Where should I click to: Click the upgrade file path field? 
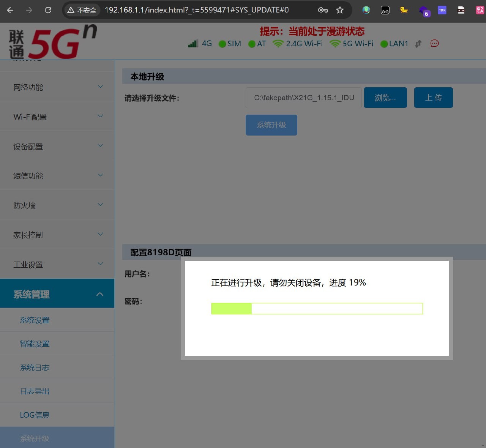(x=303, y=98)
